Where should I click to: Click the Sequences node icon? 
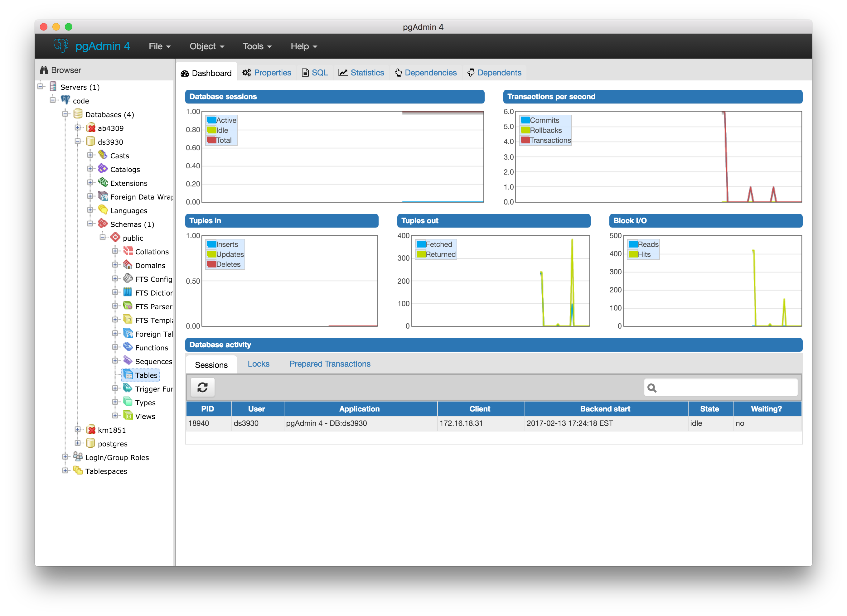pyautogui.click(x=128, y=361)
